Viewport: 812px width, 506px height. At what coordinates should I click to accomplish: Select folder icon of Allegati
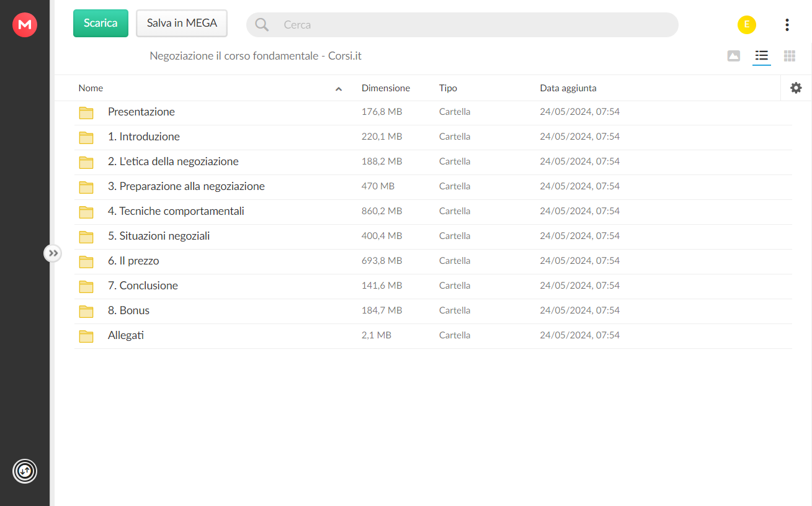pos(86,336)
